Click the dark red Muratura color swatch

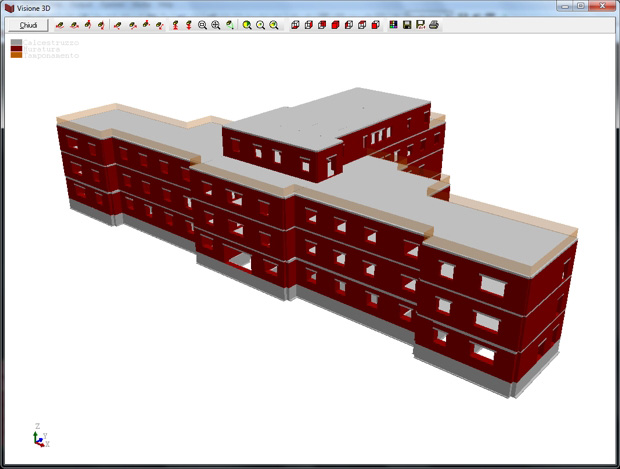16,49
